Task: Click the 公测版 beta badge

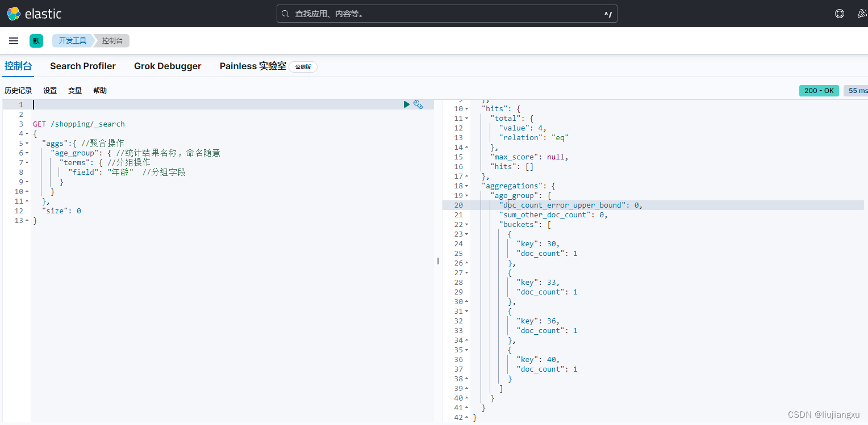Action: [x=303, y=66]
